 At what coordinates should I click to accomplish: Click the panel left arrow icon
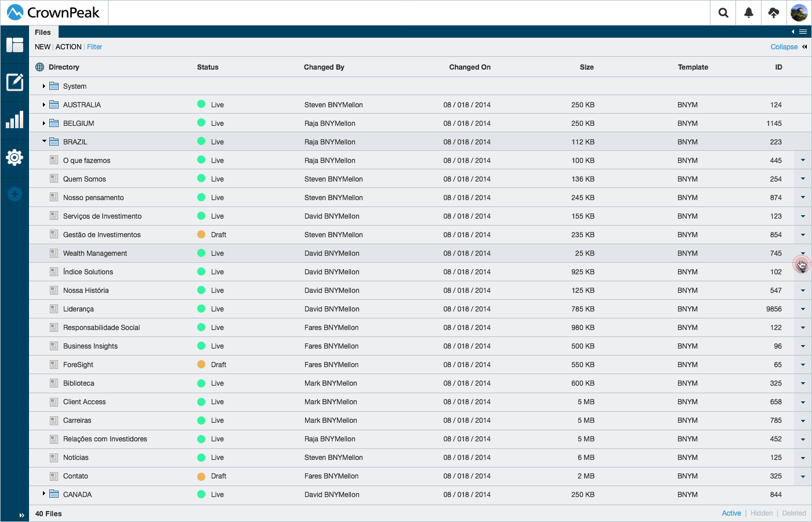click(793, 32)
